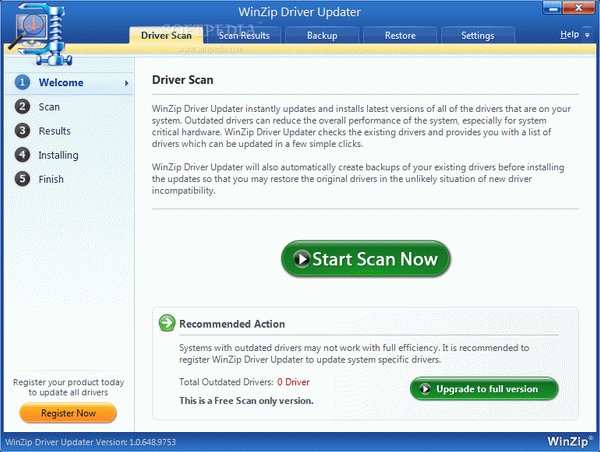Click step 2 number icon beside Scan

tap(22, 106)
